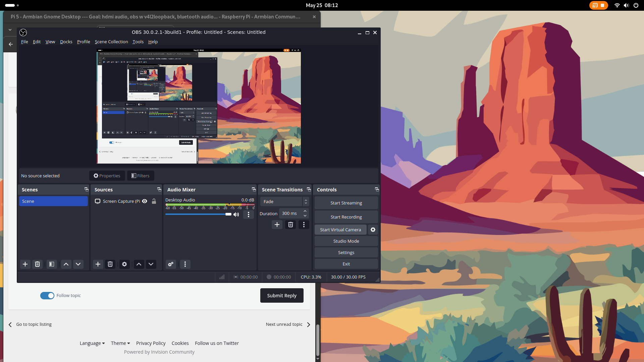
Task: Open the Tools menu
Action: [138, 42]
